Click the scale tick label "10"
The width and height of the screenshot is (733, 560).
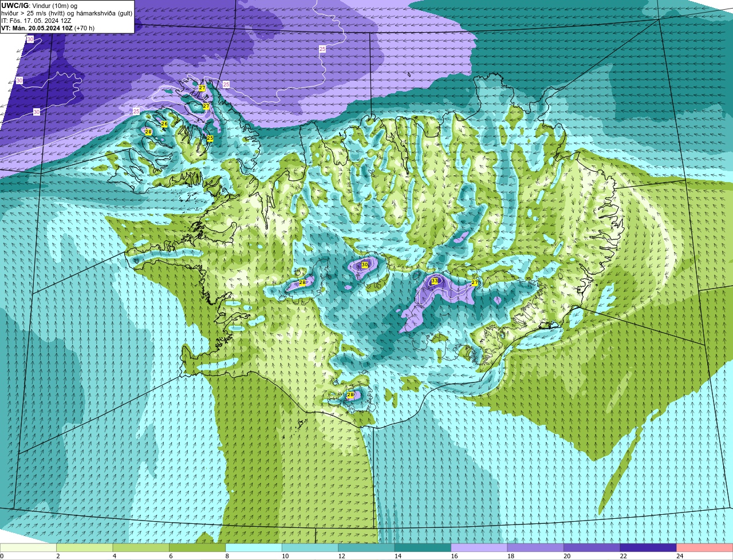coord(285,556)
